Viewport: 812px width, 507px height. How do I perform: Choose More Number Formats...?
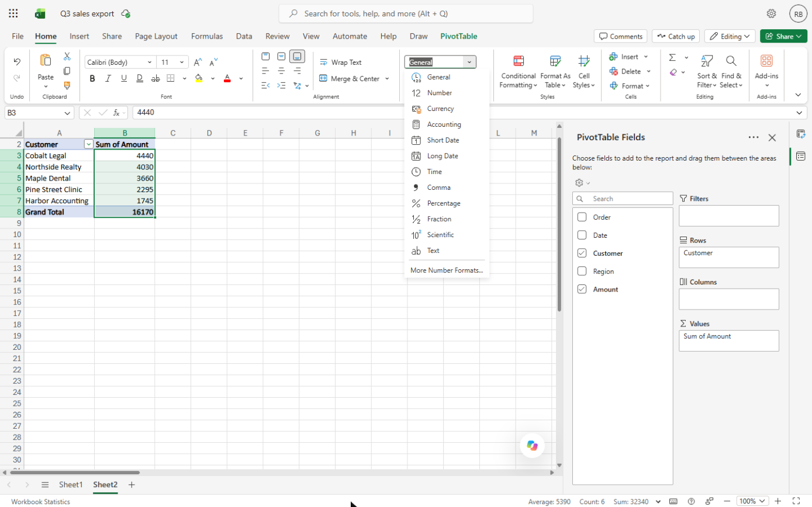[447, 270]
